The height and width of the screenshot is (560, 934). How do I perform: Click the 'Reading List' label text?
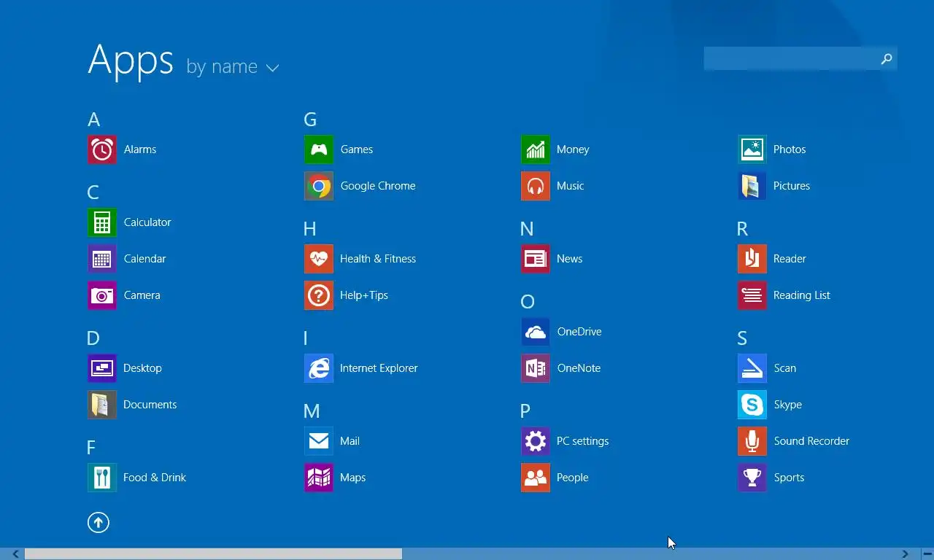tap(802, 295)
